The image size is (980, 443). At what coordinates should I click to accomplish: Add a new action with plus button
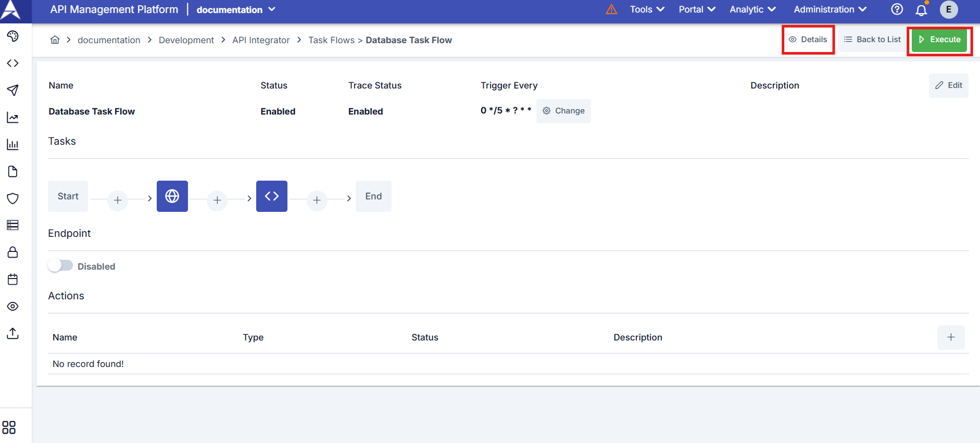coord(951,337)
